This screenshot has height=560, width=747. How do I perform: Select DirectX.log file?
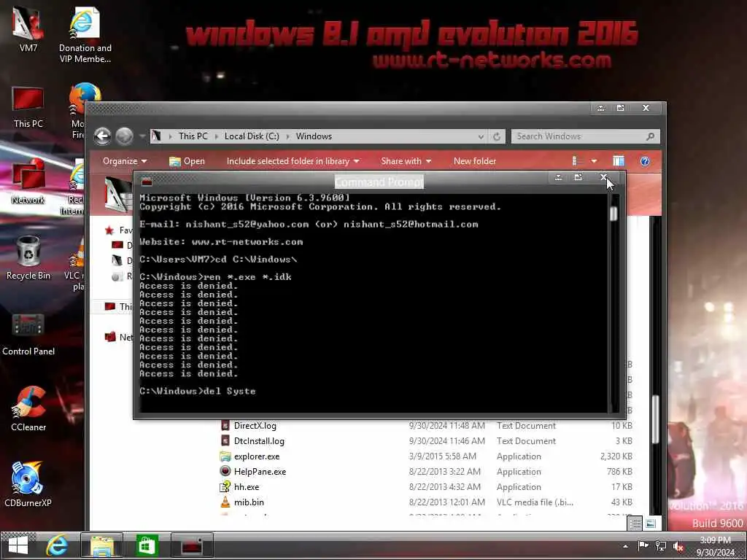pyautogui.click(x=255, y=426)
